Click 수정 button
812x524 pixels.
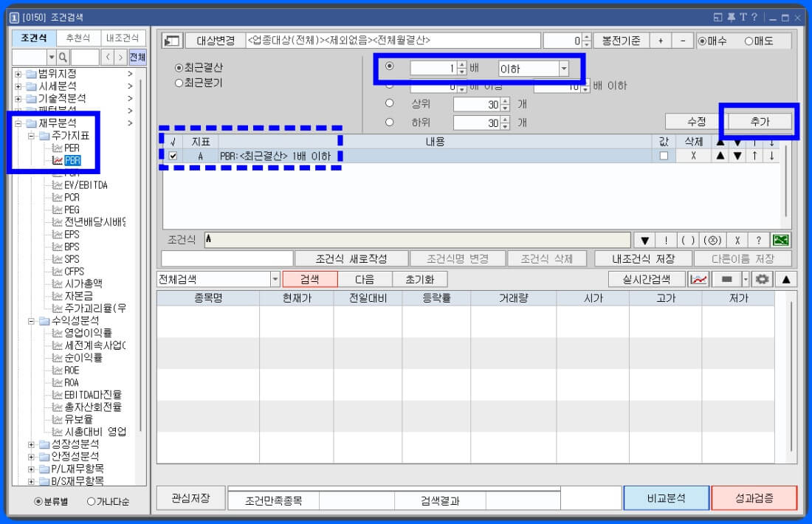697,122
